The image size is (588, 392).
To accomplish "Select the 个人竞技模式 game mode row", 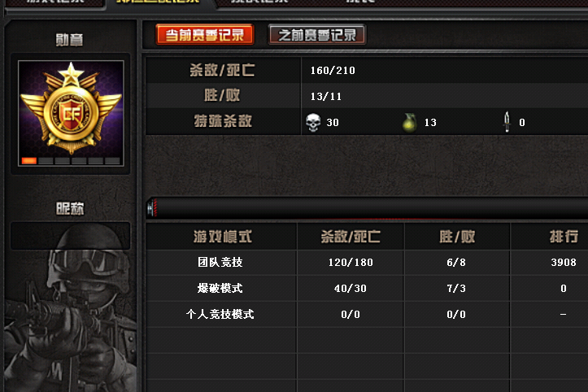I will coord(367,314).
